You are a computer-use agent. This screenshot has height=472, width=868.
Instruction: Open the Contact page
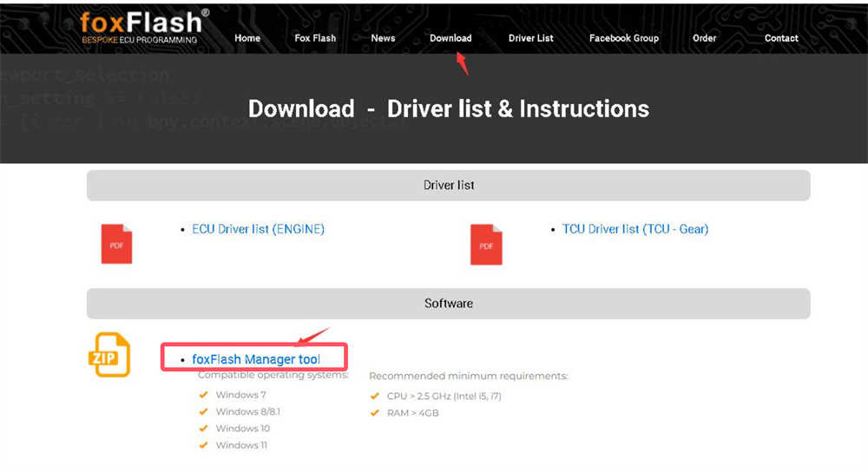[781, 38]
